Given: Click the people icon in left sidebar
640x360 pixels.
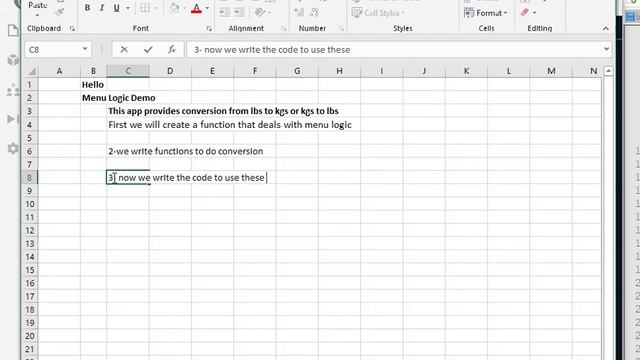Looking at the screenshot, I should pyautogui.click(x=13, y=90).
